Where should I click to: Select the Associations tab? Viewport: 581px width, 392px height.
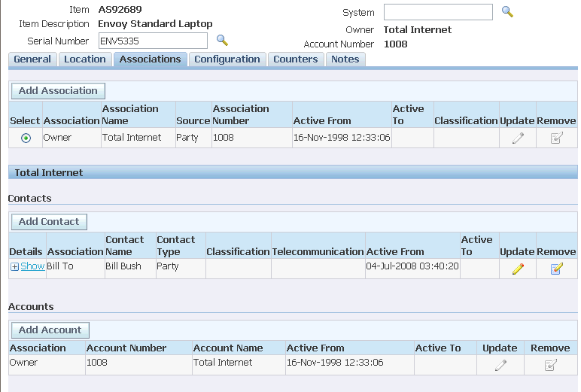(150, 59)
